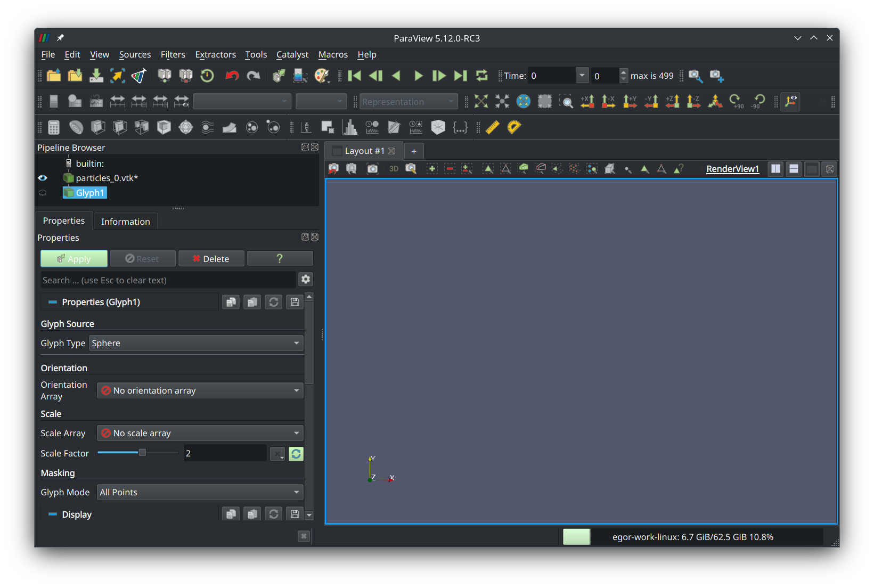Click the Scale Factor value field
Screen dimensions: 874x588
(x=225, y=453)
